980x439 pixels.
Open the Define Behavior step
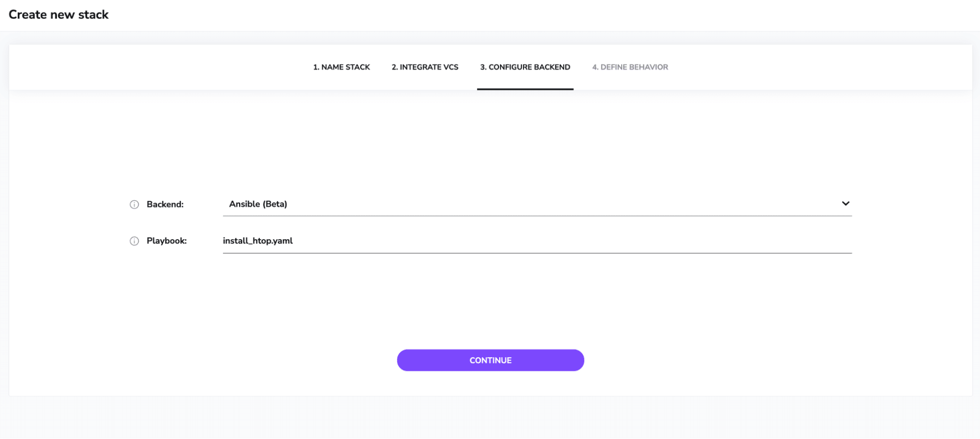[x=630, y=67]
